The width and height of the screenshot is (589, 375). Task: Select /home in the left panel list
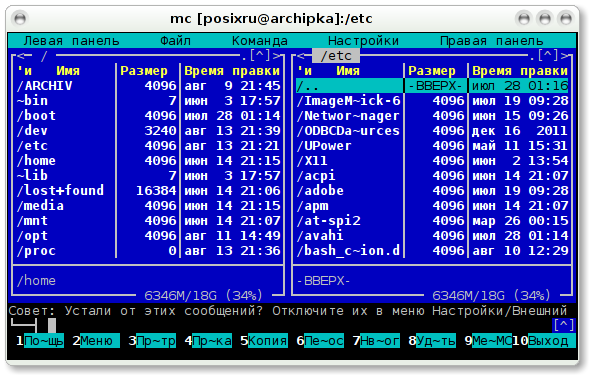click(148, 161)
